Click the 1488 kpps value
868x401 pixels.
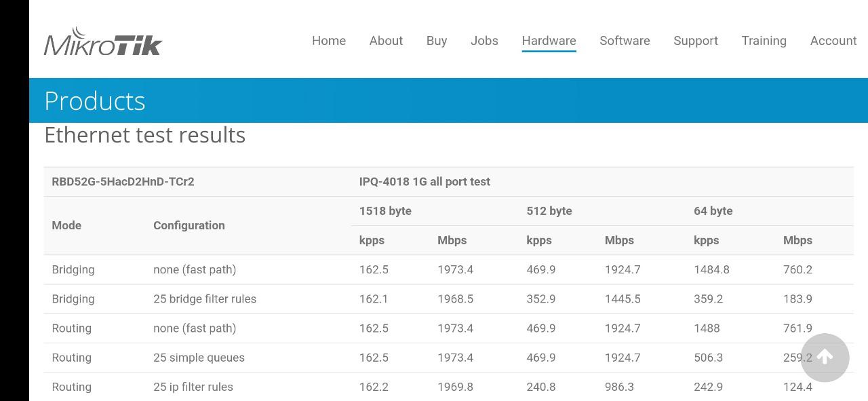click(x=707, y=328)
